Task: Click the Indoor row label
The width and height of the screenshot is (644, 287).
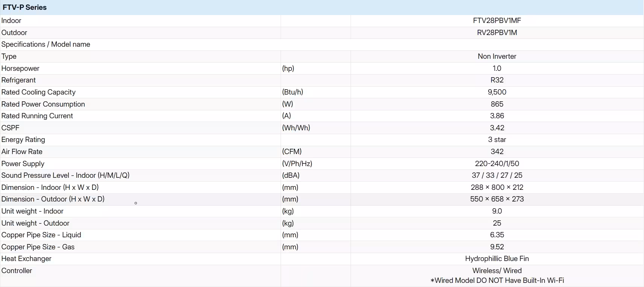Action: (x=11, y=21)
